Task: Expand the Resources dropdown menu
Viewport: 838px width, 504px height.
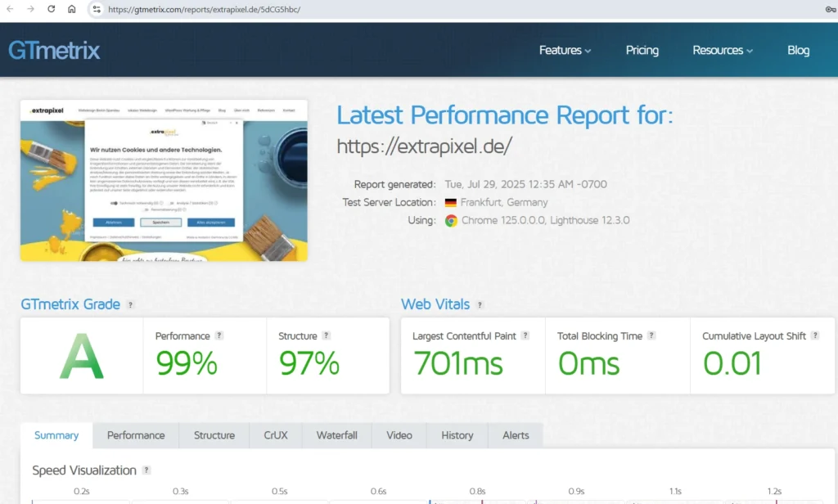Action: [723, 50]
